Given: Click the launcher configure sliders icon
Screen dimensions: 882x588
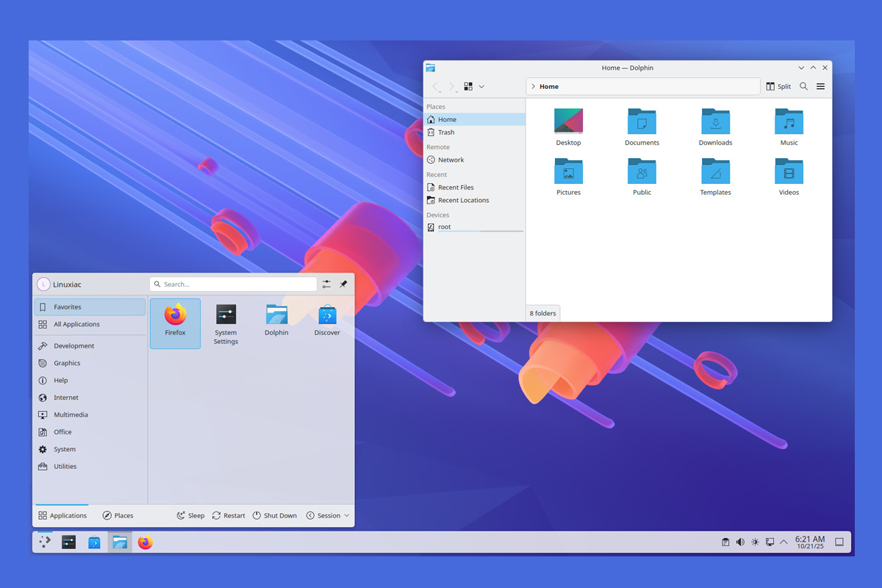Looking at the screenshot, I should [326, 284].
